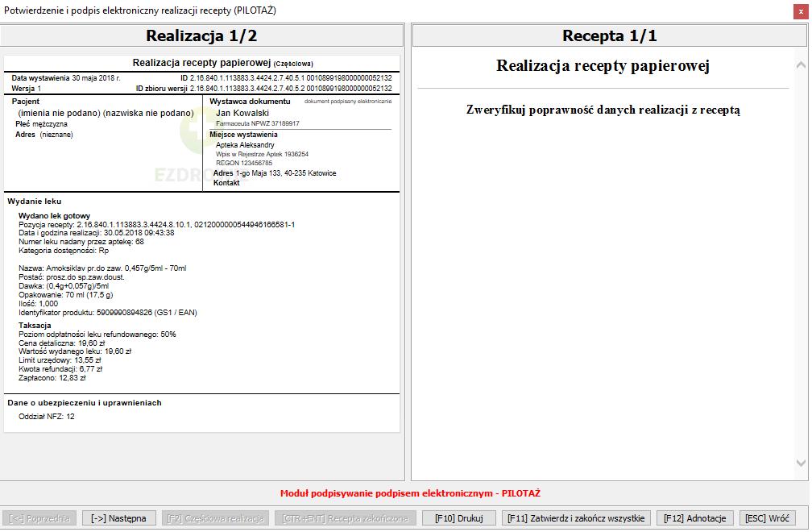This screenshot has height=532, width=812.
Task: Click 'Poziom odpłatności leku refundowanego: 50%'
Action: pos(97,335)
